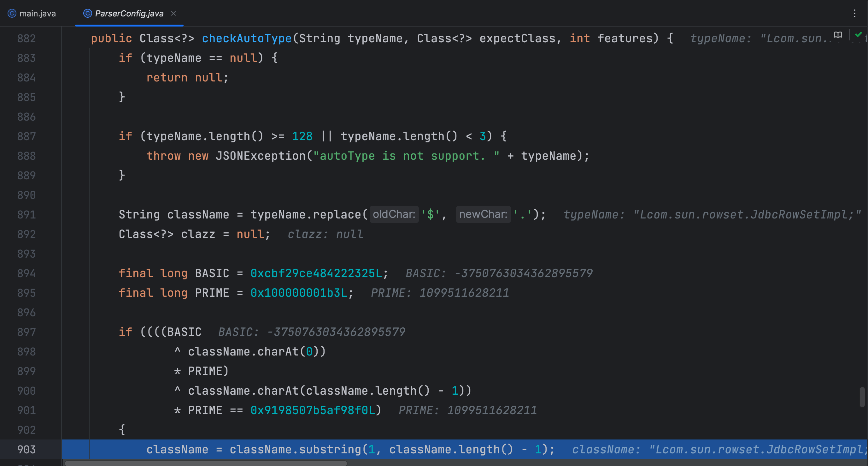The width and height of the screenshot is (868, 466).
Task: Click gutter line number 900
Action: click(26, 391)
